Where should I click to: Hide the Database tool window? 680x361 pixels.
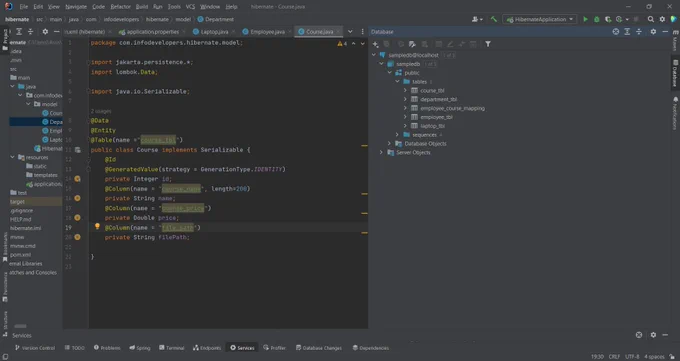(665, 32)
